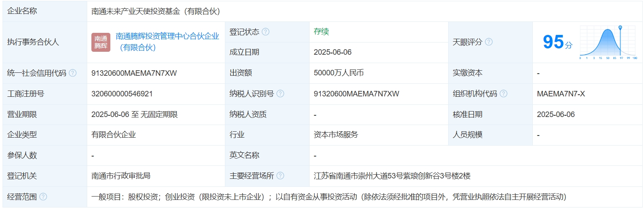Click the 英文名称 label cell

[x=267, y=155]
